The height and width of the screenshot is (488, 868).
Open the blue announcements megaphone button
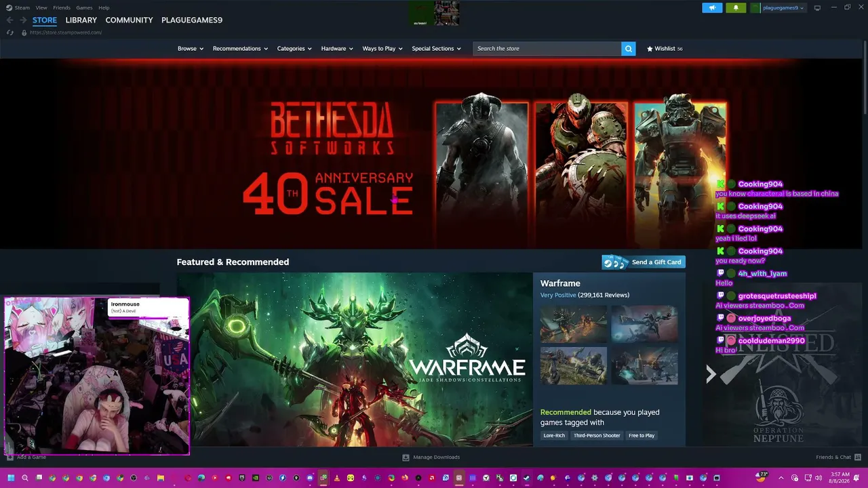[712, 8]
